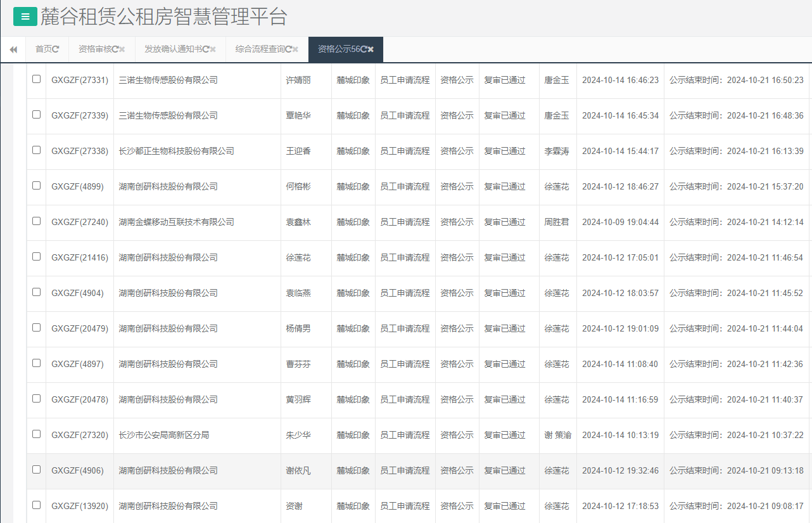Mark the checkbox for GXGZF(13920) row
This screenshot has width=812, height=523.
(36, 505)
